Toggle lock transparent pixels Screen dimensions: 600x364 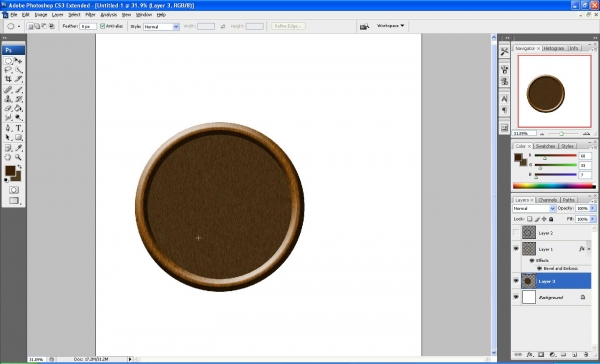tap(530, 219)
